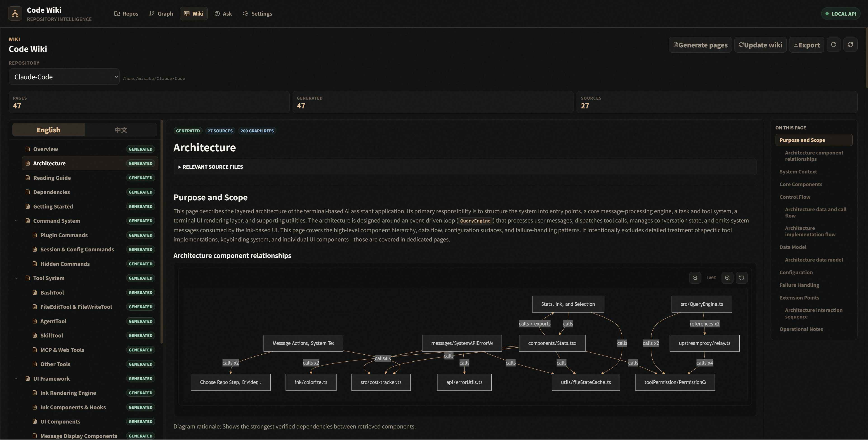Open the Ink Components & Hooks page
This screenshot has width=868, height=440.
pyautogui.click(x=93, y=407)
